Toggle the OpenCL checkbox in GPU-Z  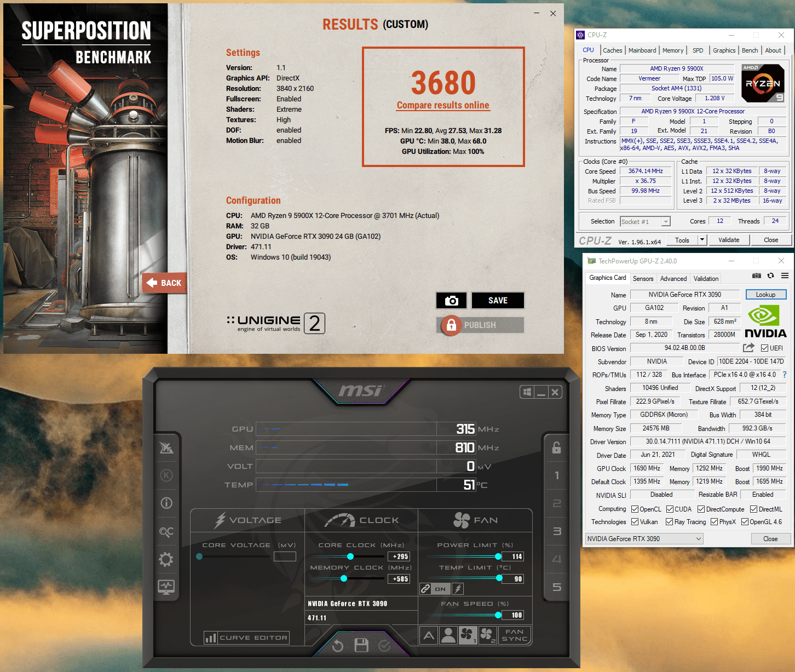[x=635, y=509]
